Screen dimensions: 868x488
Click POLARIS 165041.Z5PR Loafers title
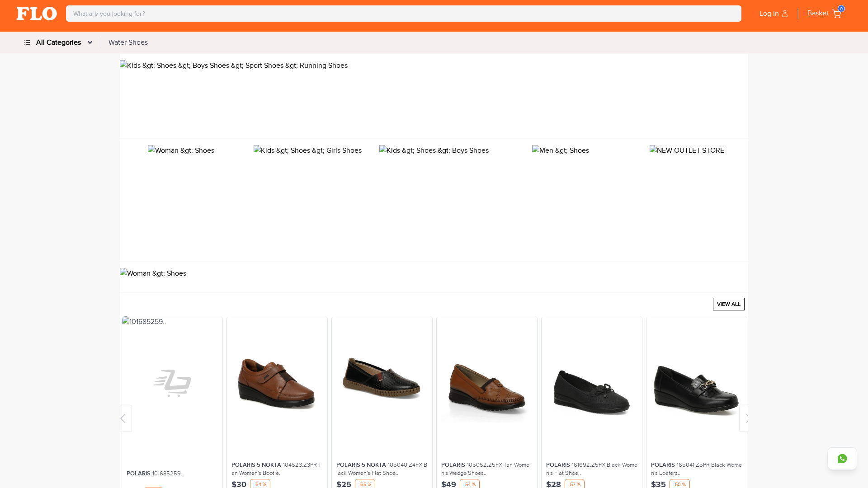(696, 469)
